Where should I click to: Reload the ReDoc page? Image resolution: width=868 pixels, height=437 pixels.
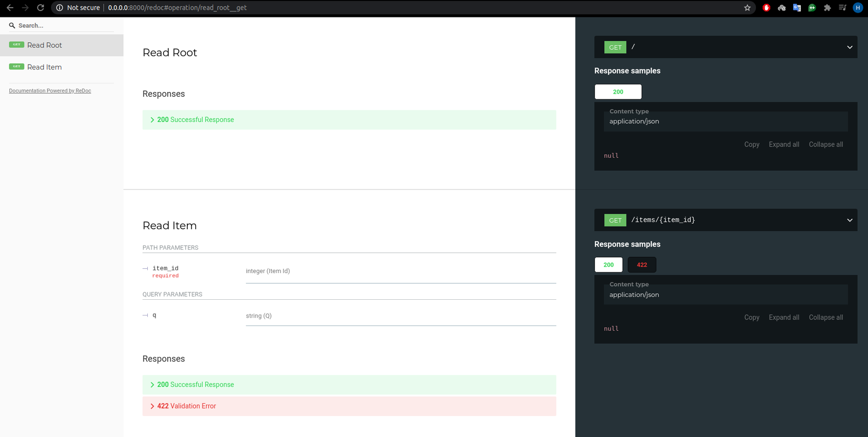[41, 8]
